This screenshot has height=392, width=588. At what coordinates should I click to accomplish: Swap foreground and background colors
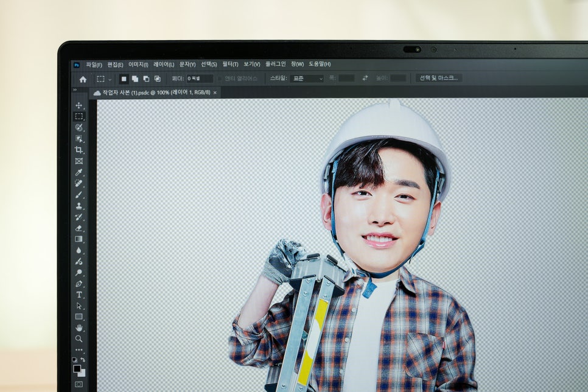pyautogui.click(x=83, y=359)
